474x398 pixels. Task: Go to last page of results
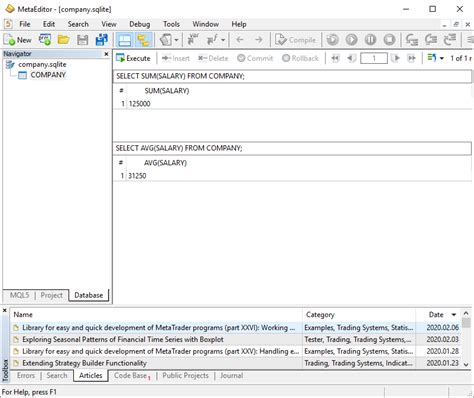412,58
